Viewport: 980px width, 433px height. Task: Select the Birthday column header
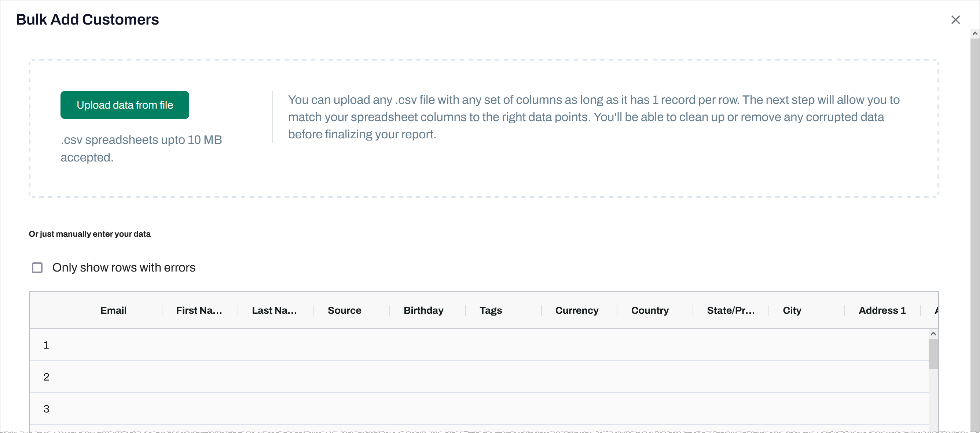(423, 310)
